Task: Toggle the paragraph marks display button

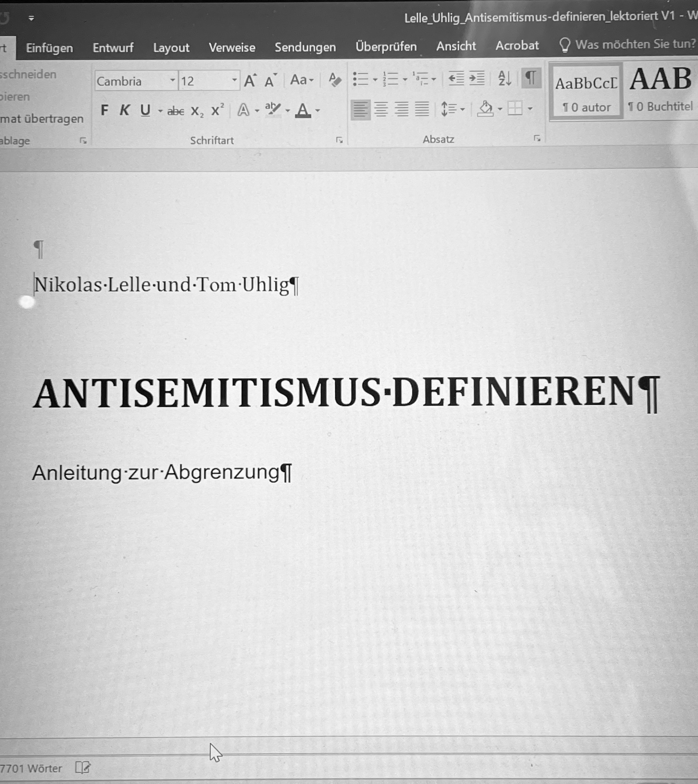Action: tap(531, 78)
